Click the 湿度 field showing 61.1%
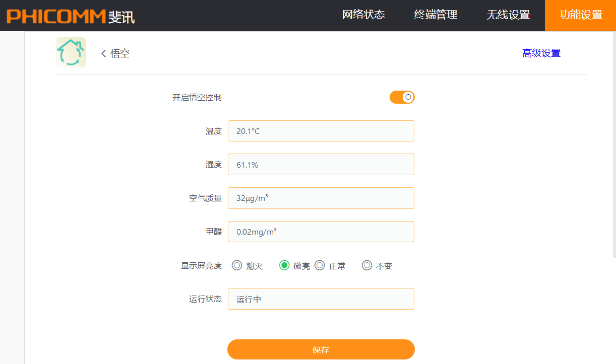Viewport: 616px width, 364px height. click(321, 165)
